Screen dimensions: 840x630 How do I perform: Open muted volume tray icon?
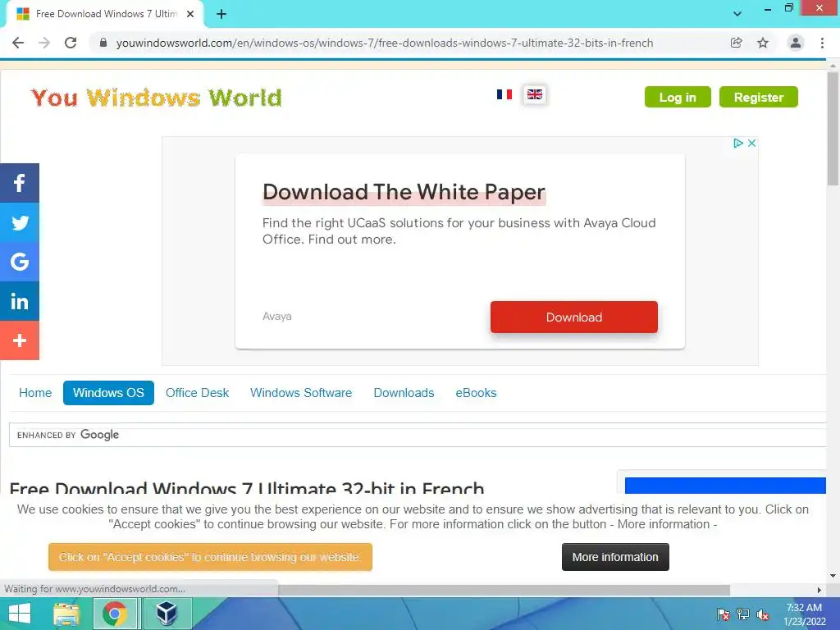pyautogui.click(x=763, y=614)
